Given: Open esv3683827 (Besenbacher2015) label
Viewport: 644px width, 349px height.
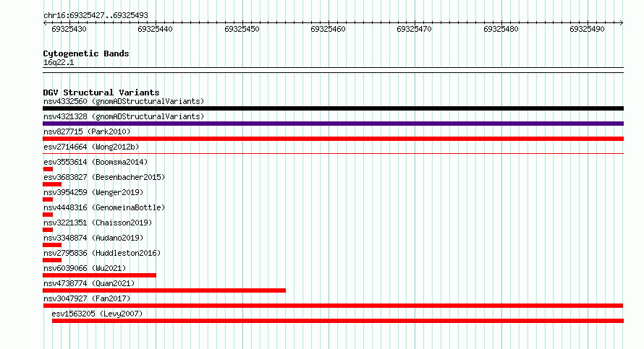Looking at the screenshot, I should [x=104, y=177].
